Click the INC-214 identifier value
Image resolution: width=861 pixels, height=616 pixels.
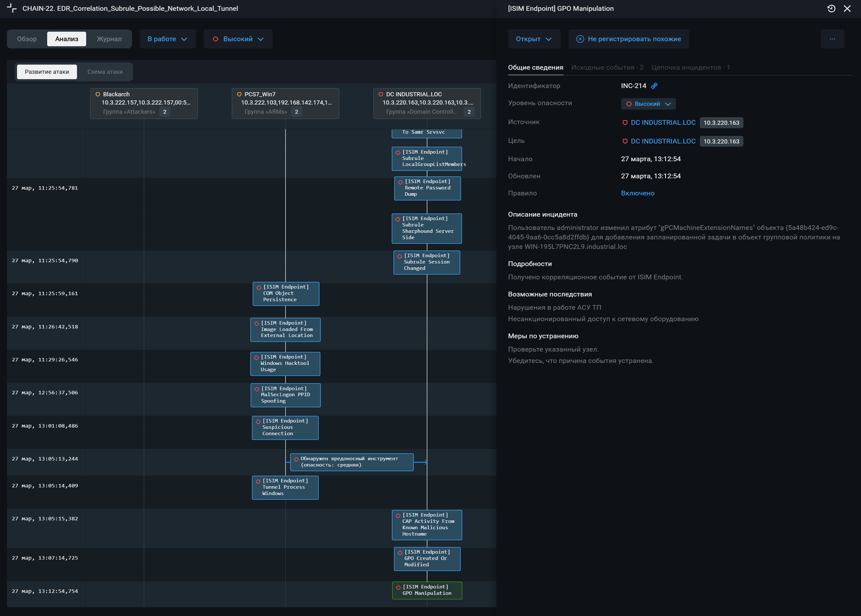coord(633,86)
